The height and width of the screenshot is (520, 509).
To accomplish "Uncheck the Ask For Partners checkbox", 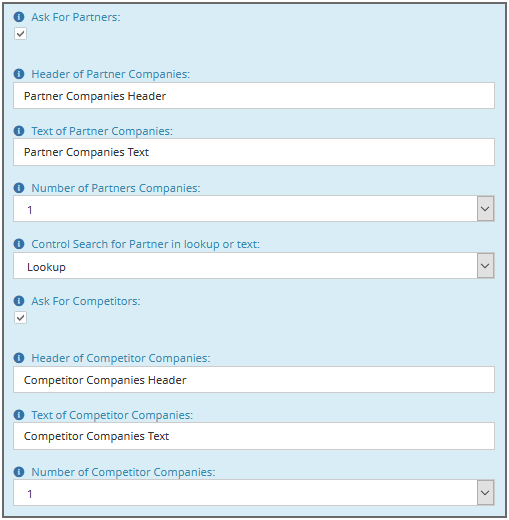I will (20, 34).
